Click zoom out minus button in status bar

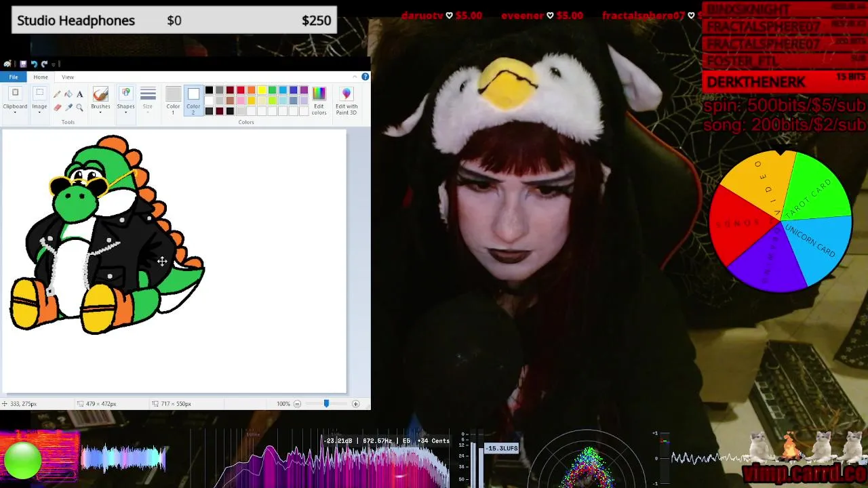(297, 404)
